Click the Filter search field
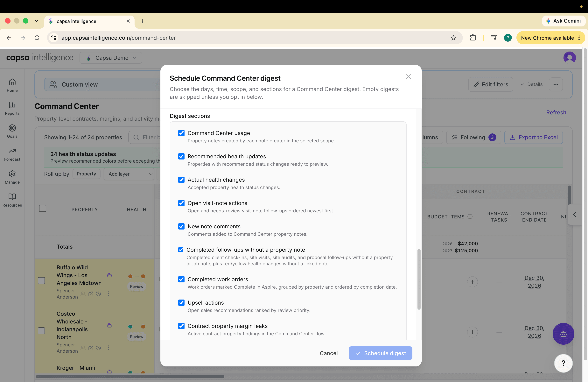The image size is (588, 382). tap(145, 137)
